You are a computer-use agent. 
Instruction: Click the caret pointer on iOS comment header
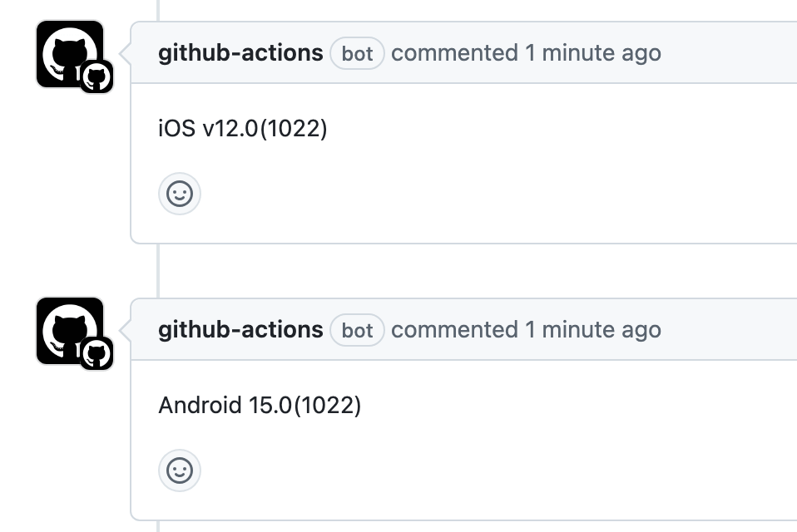point(126,54)
